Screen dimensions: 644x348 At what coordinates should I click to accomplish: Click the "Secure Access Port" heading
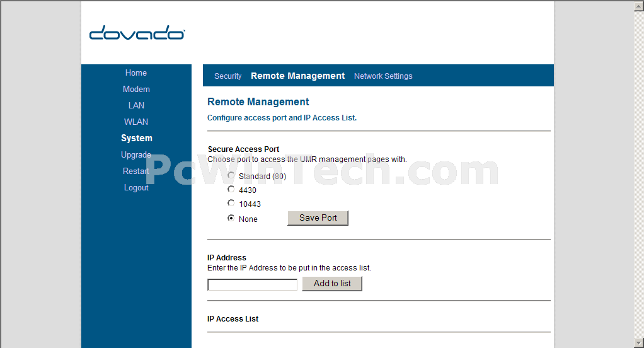tap(243, 149)
